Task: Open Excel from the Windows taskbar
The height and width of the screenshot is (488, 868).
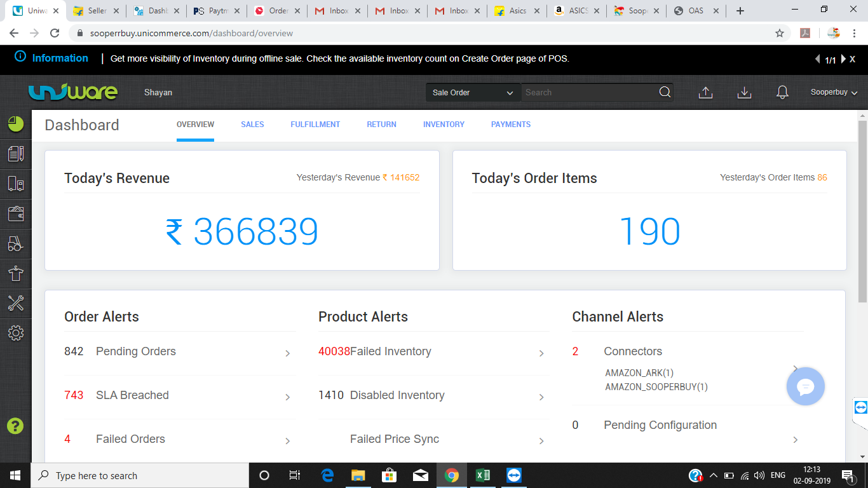Action: pos(482,475)
